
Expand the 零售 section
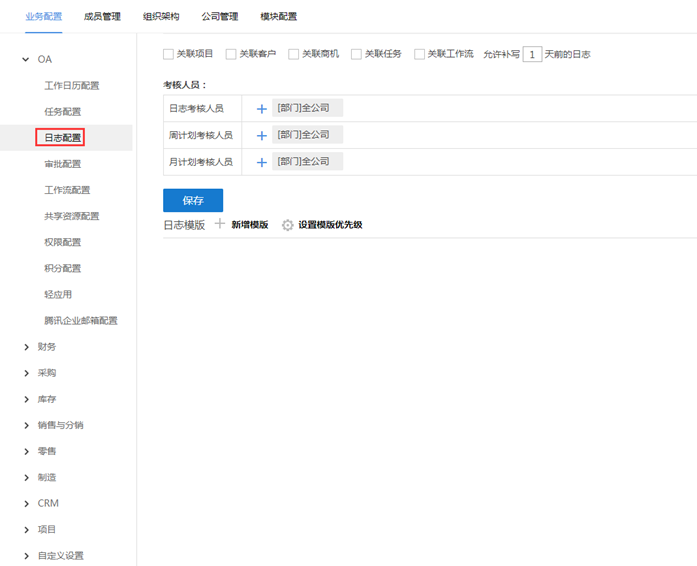tap(26, 451)
